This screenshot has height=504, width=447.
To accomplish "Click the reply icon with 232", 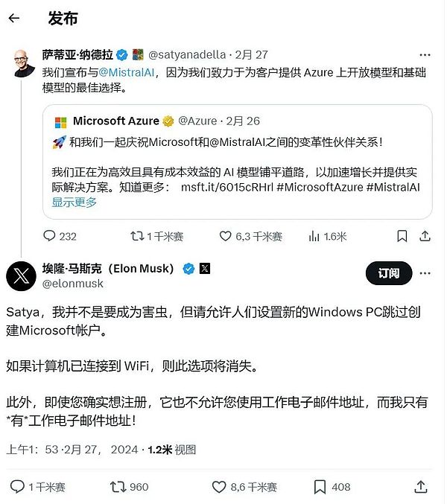I will [50, 236].
